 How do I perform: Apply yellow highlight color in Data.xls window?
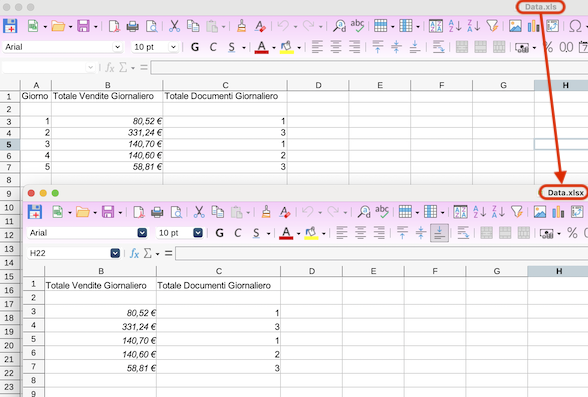[287, 47]
